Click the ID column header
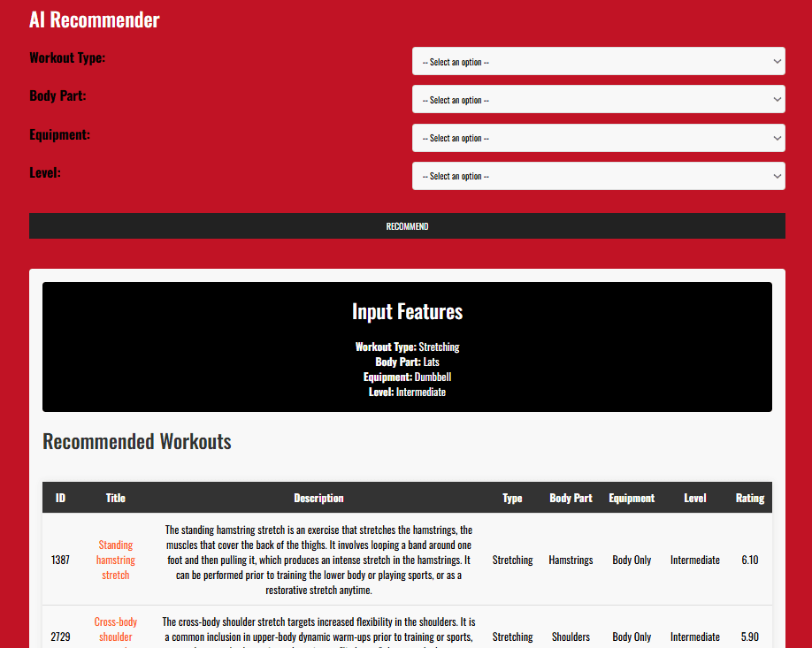 60,498
